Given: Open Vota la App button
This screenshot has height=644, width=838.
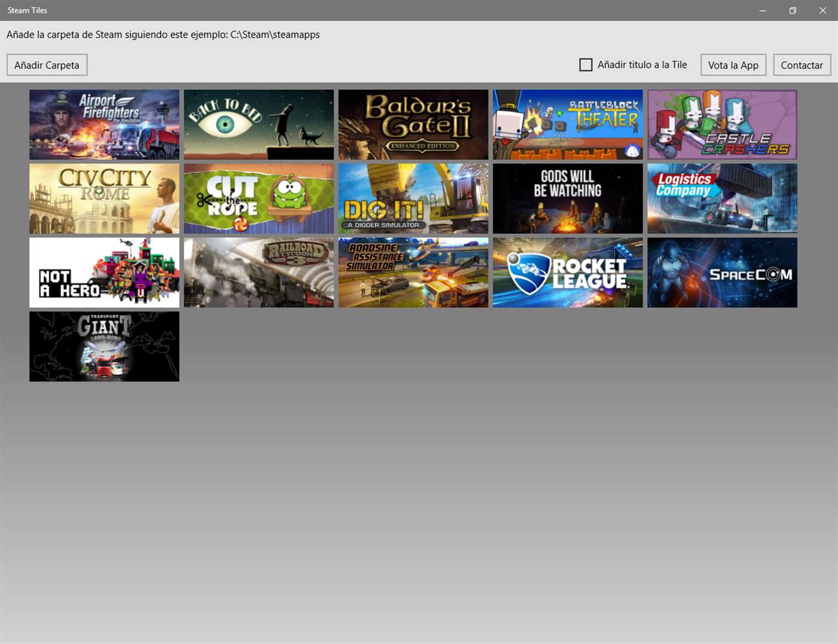Looking at the screenshot, I should tap(733, 65).
